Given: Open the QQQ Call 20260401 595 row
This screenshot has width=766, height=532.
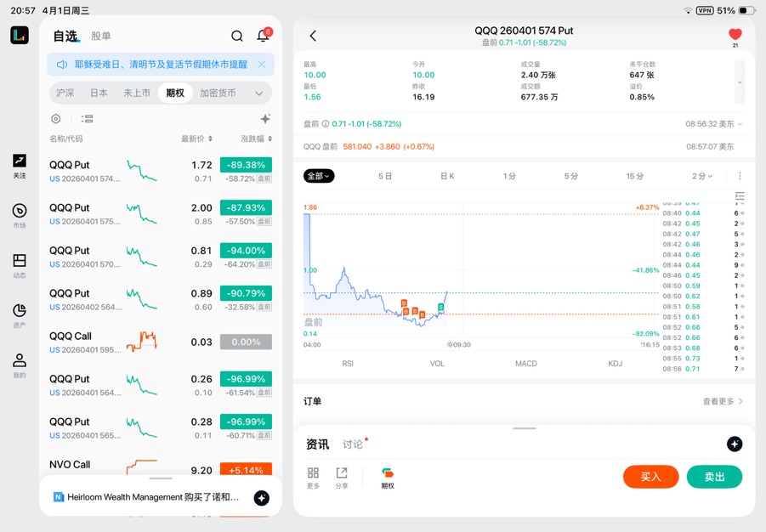Looking at the screenshot, I should [160, 342].
